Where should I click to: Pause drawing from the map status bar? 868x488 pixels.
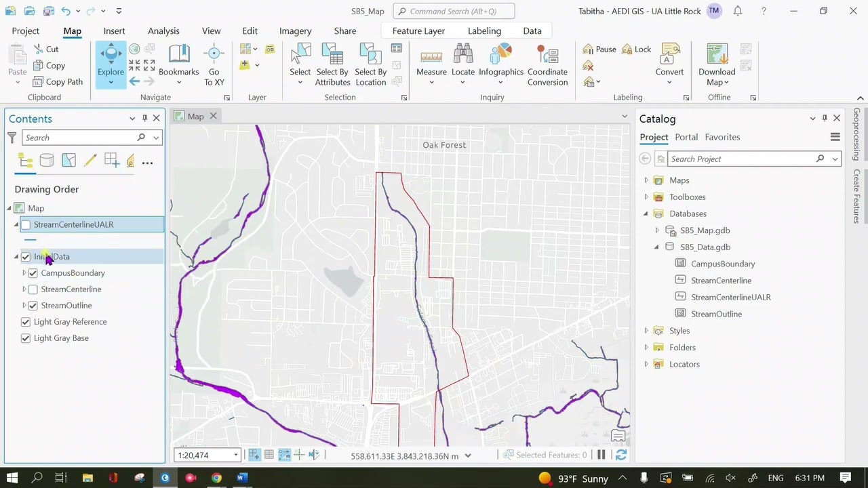601,455
